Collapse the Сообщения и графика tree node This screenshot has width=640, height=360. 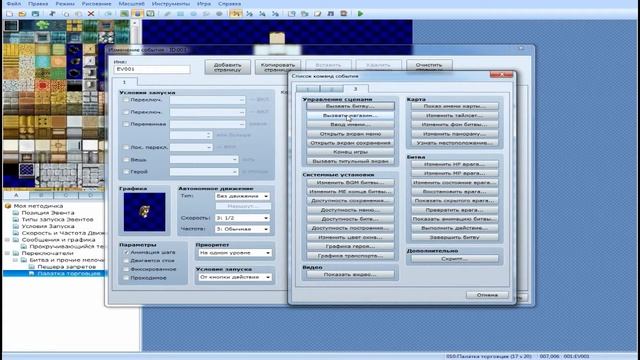(x=7, y=240)
